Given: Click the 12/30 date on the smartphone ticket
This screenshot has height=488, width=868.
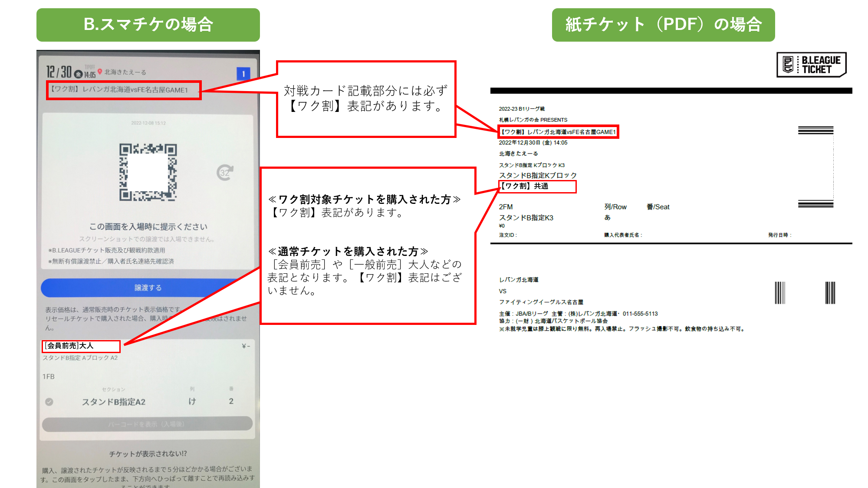Looking at the screenshot, I should (59, 72).
